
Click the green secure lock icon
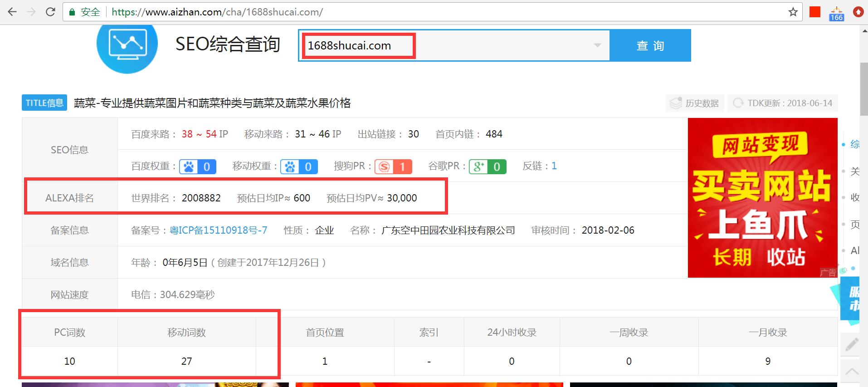pyautogui.click(x=72, y=12)
